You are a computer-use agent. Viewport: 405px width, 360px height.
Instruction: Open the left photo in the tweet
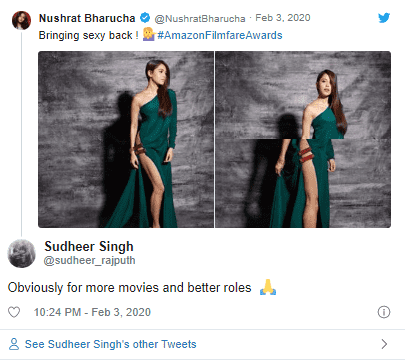(126, 139)
